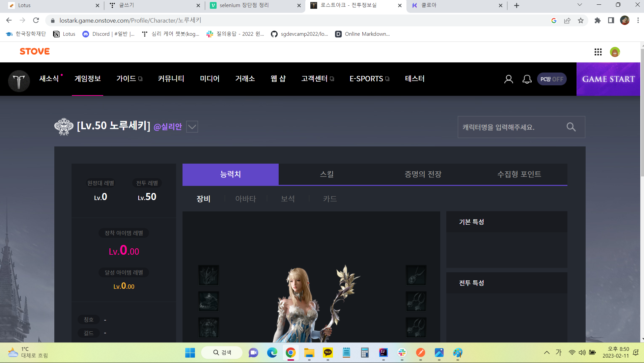Screen dimensions: 644x363
Task: Open the Google icon in address bar
Action: click(x=554, y=21)
